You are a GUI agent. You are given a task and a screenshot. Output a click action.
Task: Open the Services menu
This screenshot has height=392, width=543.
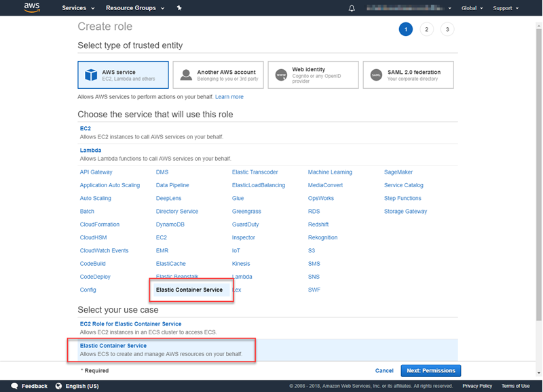76,7
